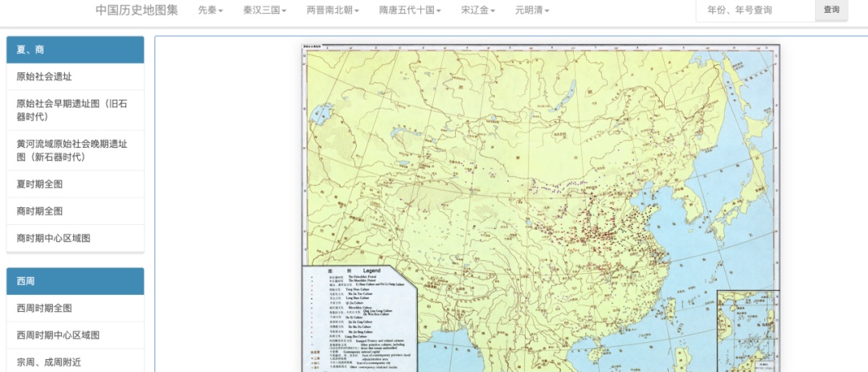
Task: Open the 宗周、成周附近 map entry
Action: coord(76,362)
